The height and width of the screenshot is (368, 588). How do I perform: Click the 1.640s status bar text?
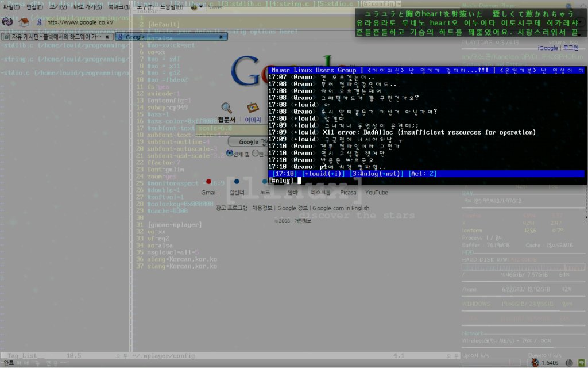(550, 363)
